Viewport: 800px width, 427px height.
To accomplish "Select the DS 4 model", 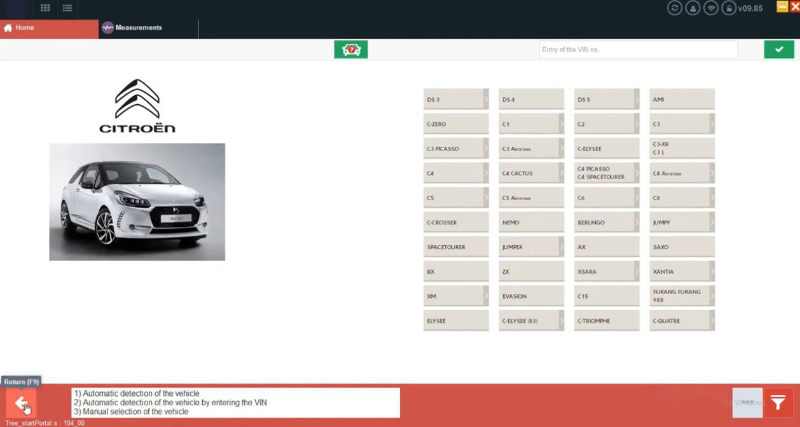I will 531,99.
